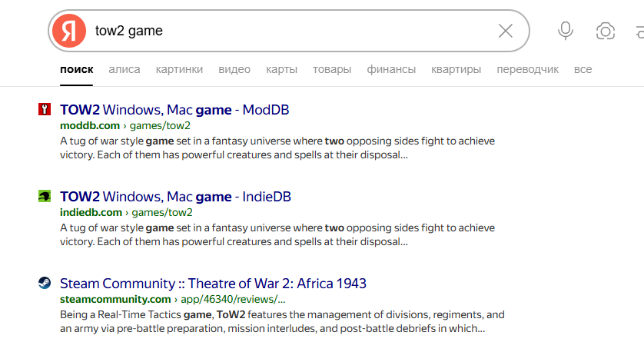Click the IndieDB result description snippet

pyautogui.click(x=277, y=234)
